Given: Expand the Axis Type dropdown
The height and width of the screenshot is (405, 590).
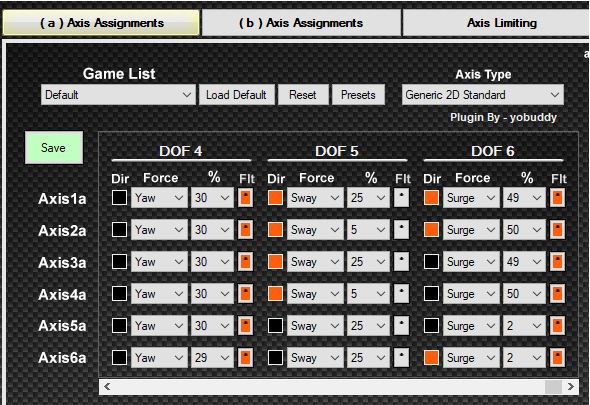Looking at the screenshot, I should pyautogui.click(x=483, y=94).
